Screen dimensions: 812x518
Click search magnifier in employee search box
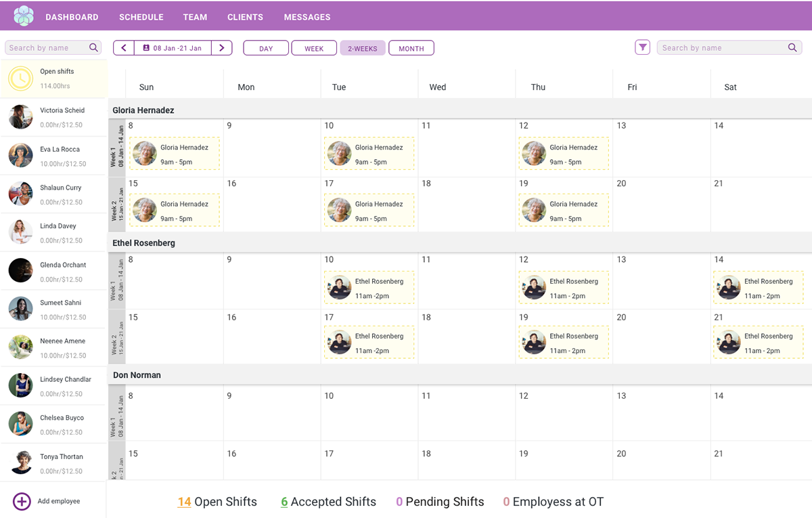pyautogui.click(x=94, y=47)
